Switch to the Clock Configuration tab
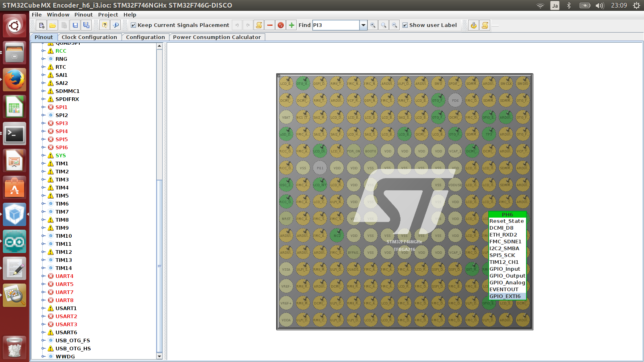This screenshot has height=362, width=644. (x=89, y=37)
